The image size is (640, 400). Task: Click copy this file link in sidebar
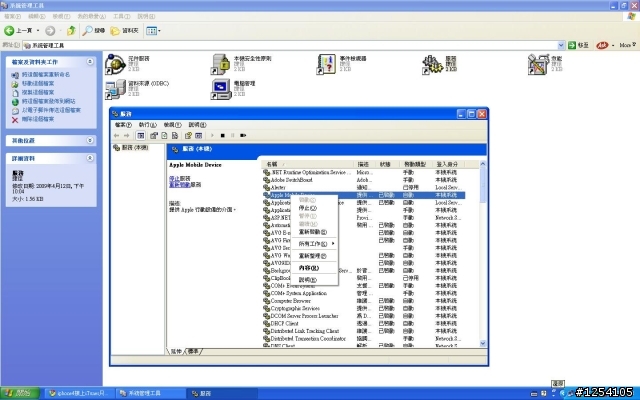click(x=38, y=93)
